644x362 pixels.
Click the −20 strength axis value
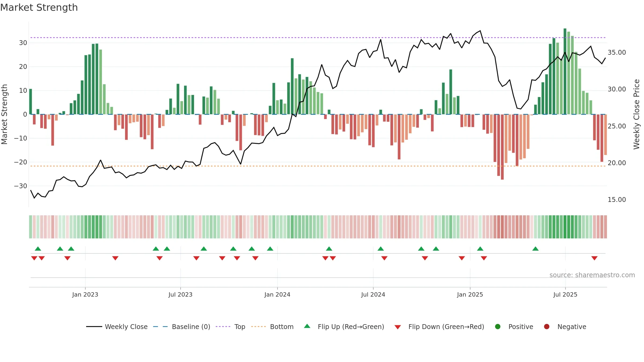[x=21, y=162]
